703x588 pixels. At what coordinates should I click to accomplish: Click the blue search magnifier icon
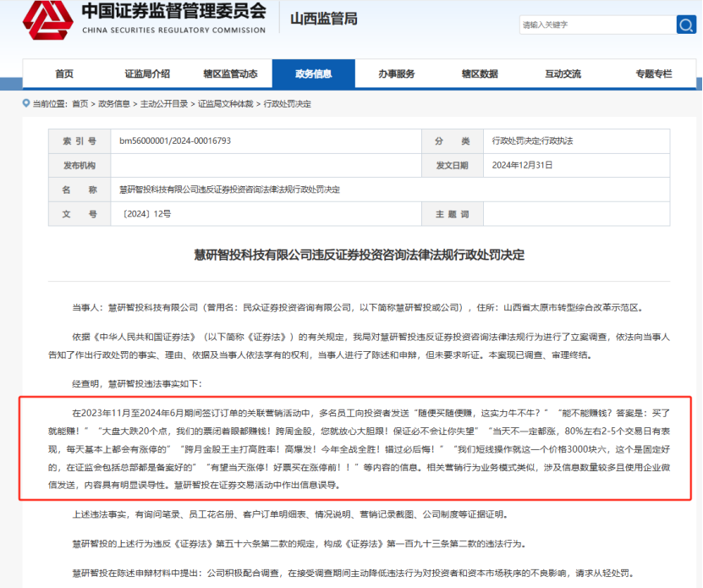pos(685,25)
